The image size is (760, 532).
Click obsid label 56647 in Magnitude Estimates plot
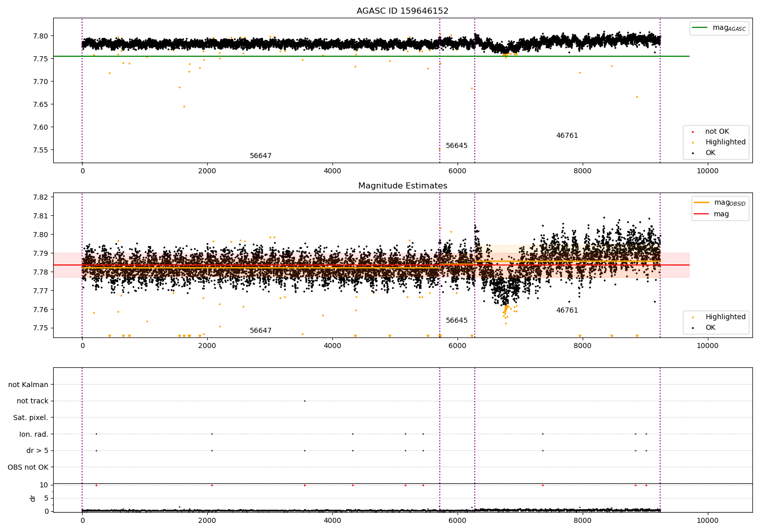tap(260, 330)
